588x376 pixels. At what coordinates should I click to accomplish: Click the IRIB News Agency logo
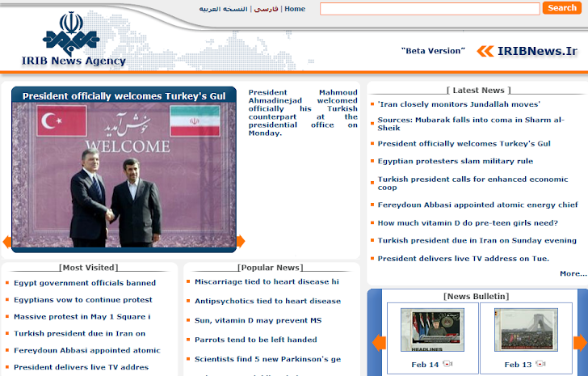(x=73, y=39)
